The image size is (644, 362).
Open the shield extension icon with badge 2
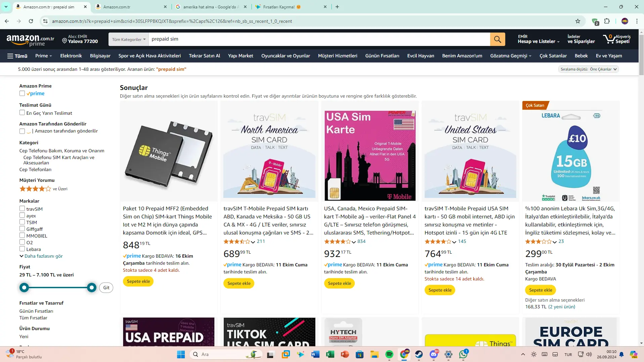coord(595,21)
